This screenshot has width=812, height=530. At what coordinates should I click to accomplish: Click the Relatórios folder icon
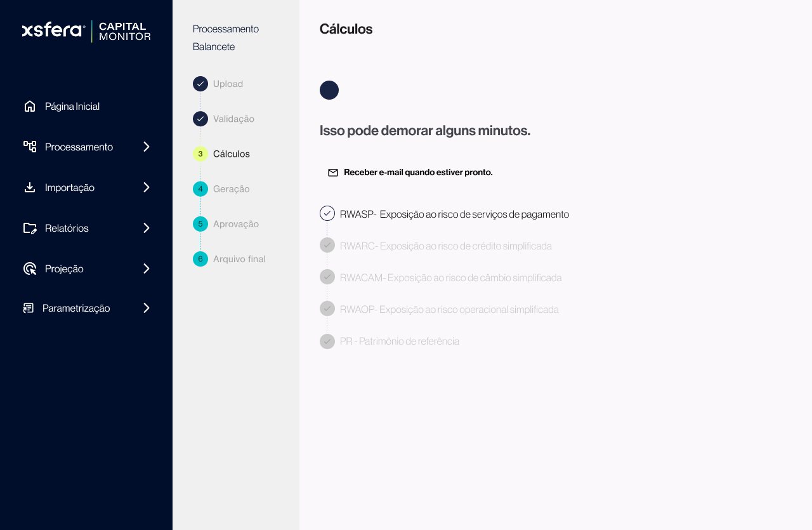coord(30,228)
